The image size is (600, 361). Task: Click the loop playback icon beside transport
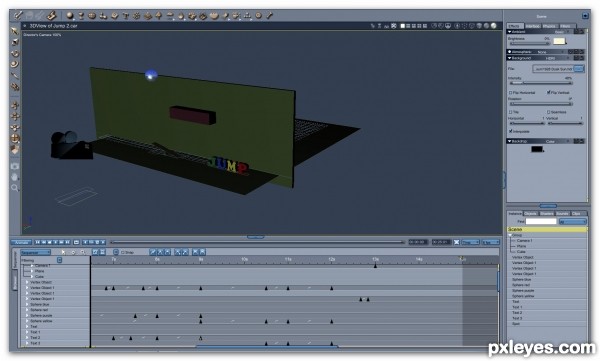[x=76, y=242]
